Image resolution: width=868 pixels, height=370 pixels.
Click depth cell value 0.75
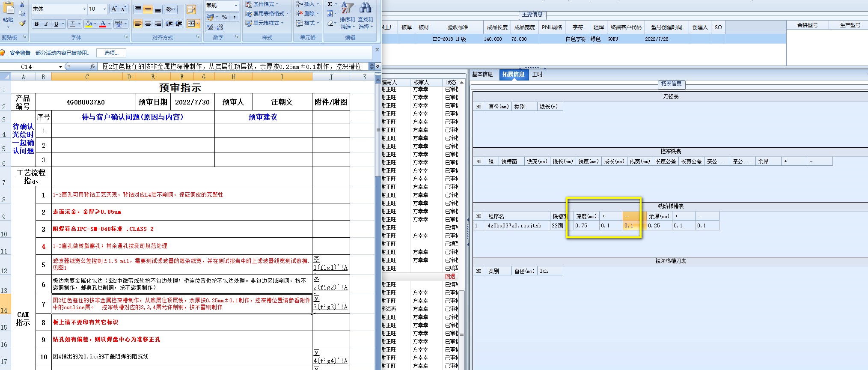586,226
